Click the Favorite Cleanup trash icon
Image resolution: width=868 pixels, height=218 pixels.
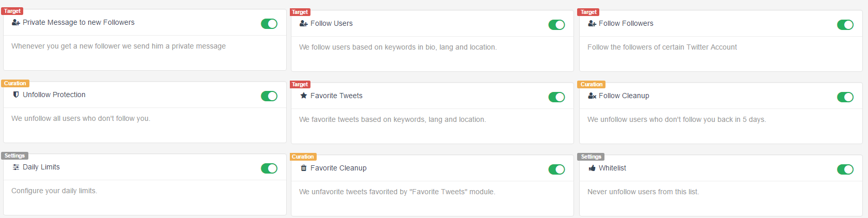tap(303, 168)
